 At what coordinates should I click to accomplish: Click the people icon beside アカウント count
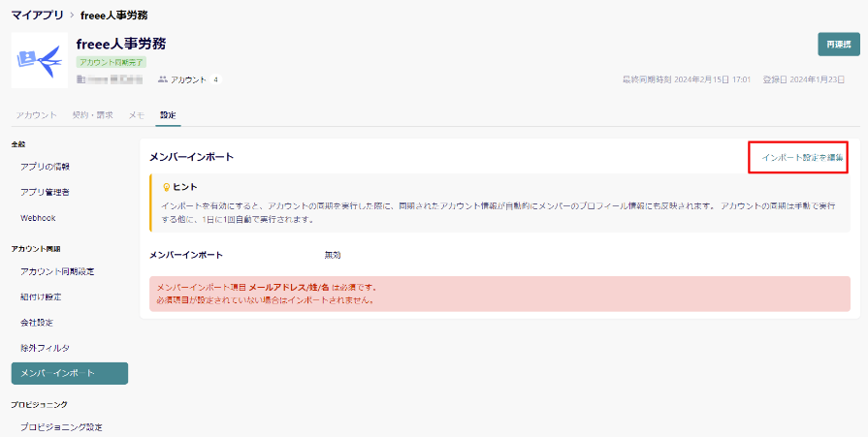[162, 79]
